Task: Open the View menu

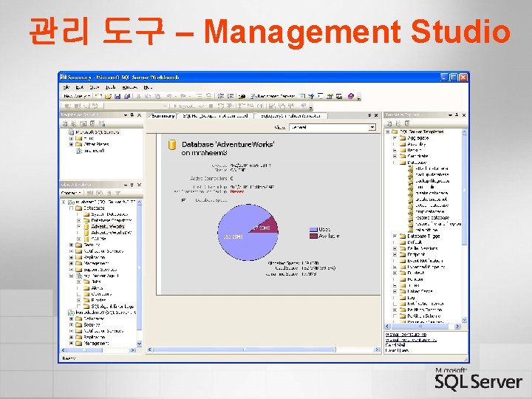Action: [x=95, y=87]
